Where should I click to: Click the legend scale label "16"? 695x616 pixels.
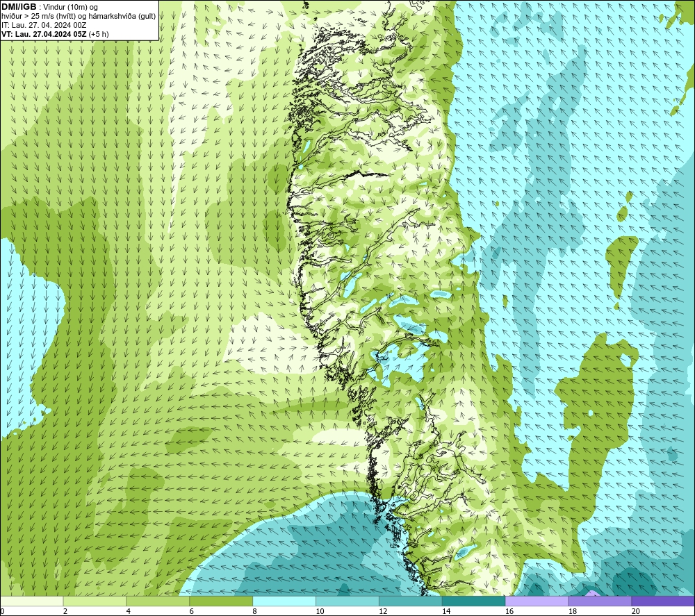pyautogui.click(x=509, y=612)
